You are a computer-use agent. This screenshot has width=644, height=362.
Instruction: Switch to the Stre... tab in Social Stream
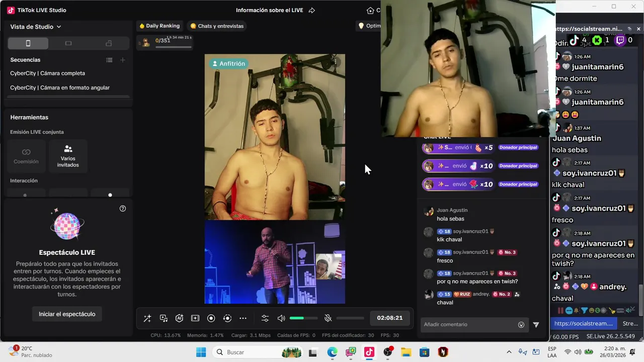630,323
